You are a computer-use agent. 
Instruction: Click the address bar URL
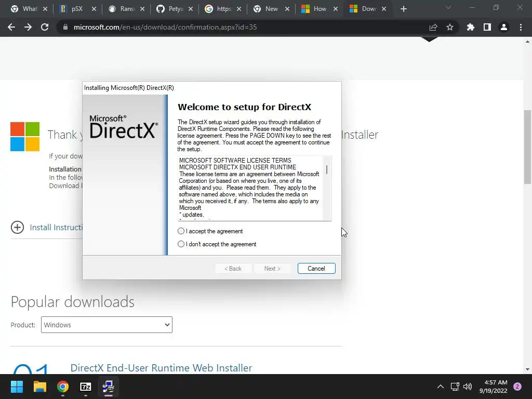pos(165,27)
